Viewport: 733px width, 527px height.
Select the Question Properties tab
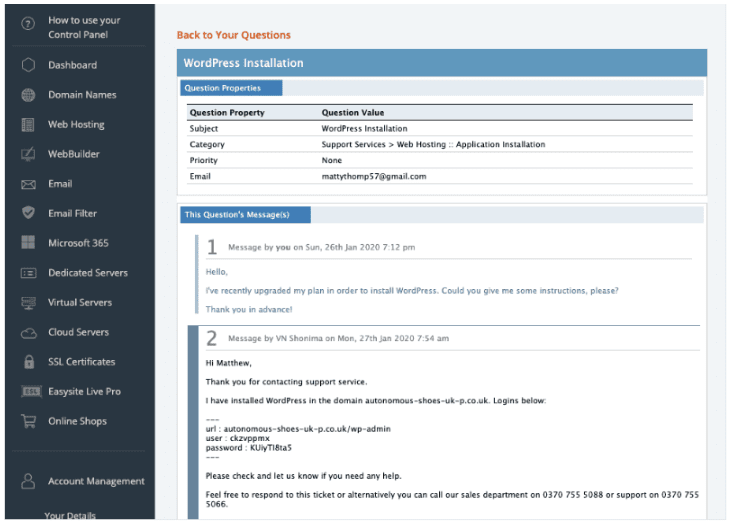(231, 88)
